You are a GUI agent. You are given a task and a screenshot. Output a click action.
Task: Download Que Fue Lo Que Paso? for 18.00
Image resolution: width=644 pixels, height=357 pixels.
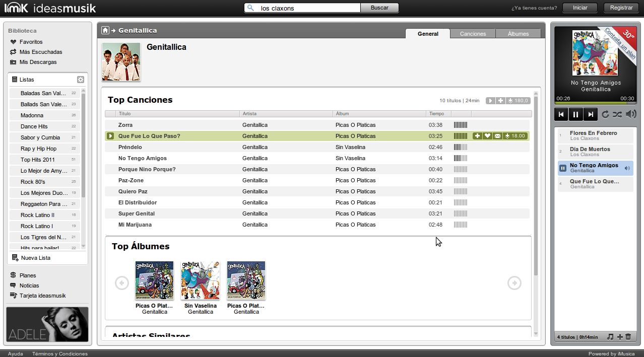516,136
